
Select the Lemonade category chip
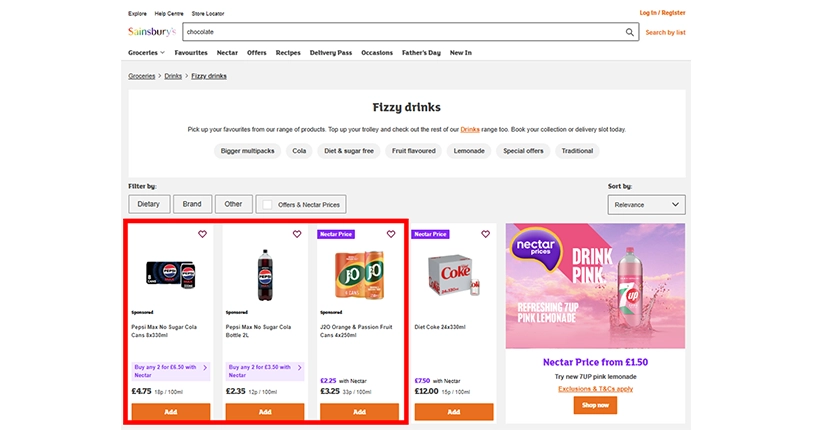(x=469, y=151)
